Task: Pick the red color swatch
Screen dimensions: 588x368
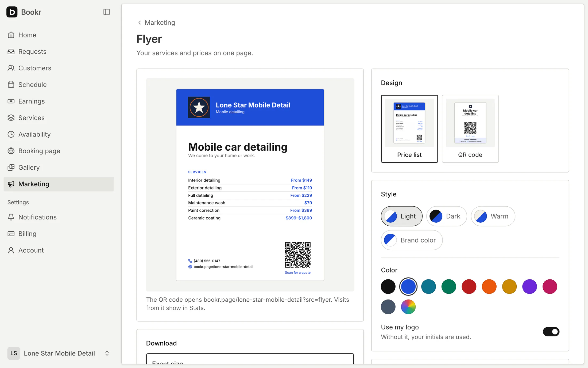Action: tap(469, 287)
